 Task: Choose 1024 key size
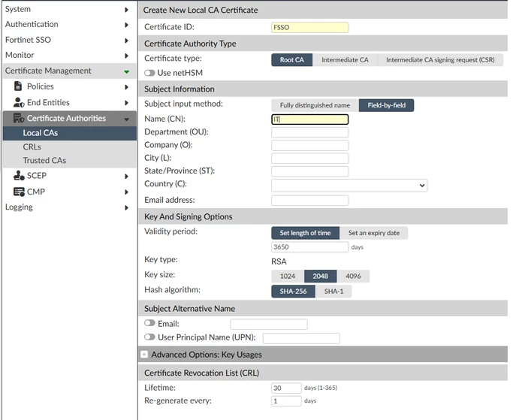[288, 276]
